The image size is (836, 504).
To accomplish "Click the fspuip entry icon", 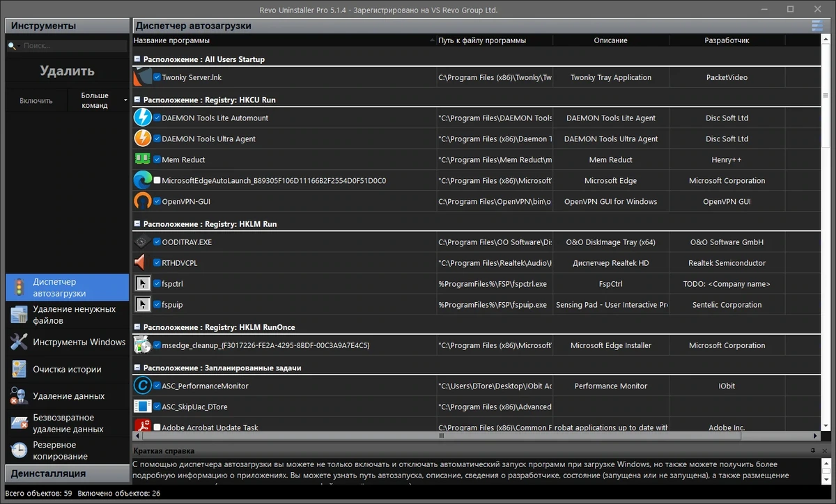I will point(142,304).
